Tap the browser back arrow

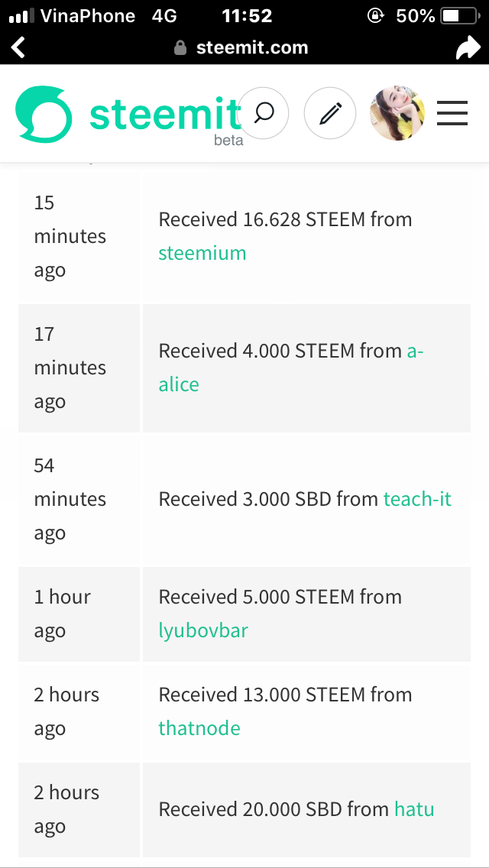tap(18, 47)
